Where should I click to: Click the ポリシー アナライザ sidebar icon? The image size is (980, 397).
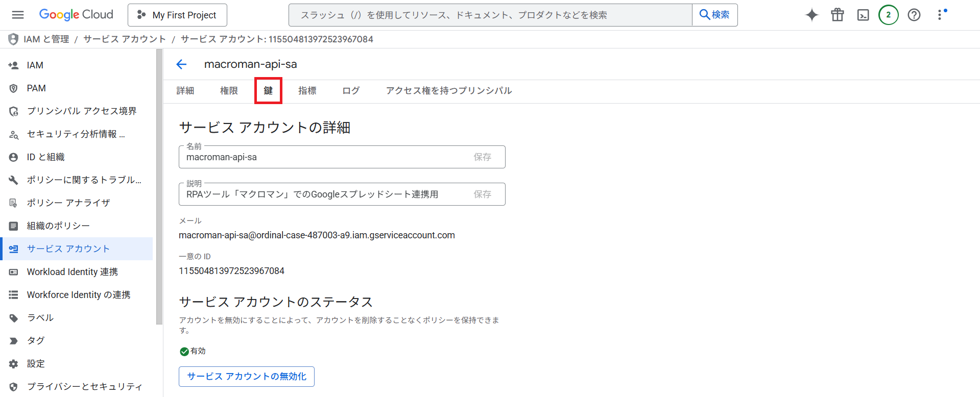click(14, 203)
